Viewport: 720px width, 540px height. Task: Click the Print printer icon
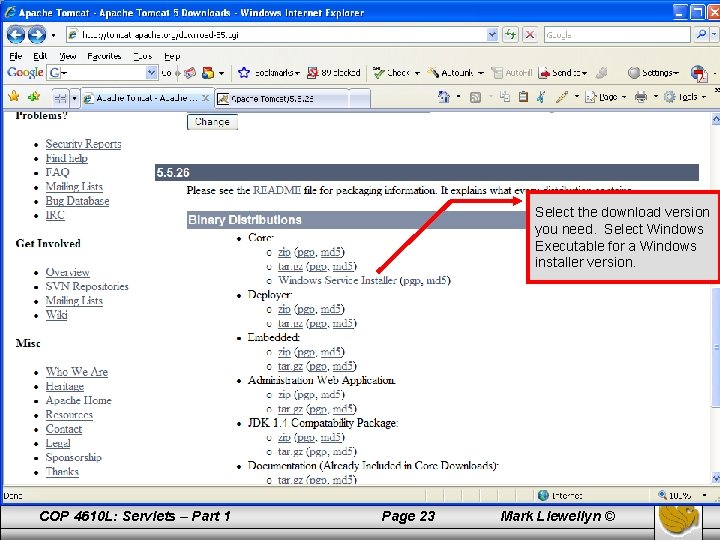641,97
